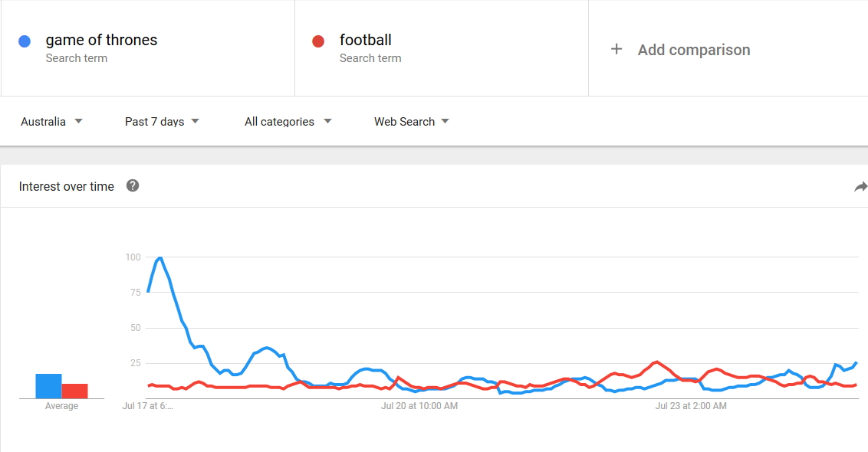Open the Past 7 days dropdown
This screenshot has height=452, width=868.
pyautogui.click(x=162, y=122)
